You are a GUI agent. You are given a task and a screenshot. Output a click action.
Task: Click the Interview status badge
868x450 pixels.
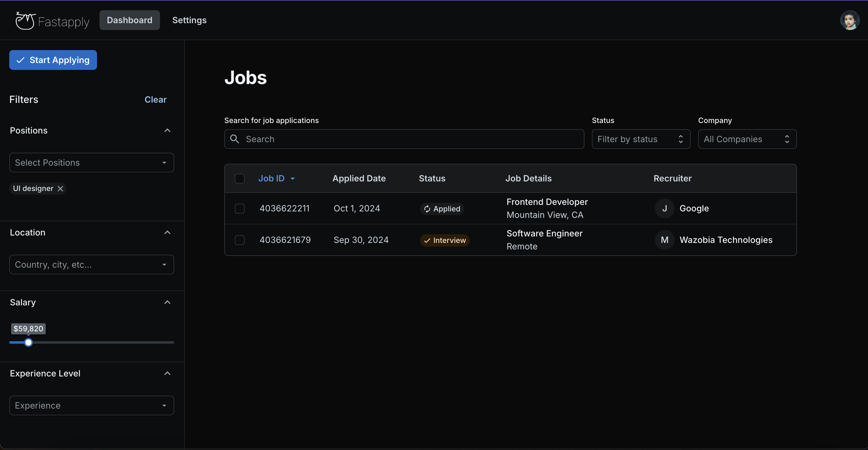(x=445, y=240)
